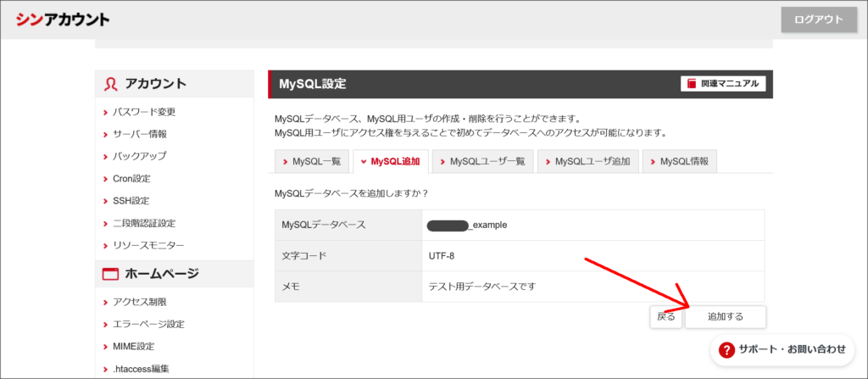Click the _example database name value
Image resolution: width=868 pixels, height=379 pixels.
coord(467,225)
